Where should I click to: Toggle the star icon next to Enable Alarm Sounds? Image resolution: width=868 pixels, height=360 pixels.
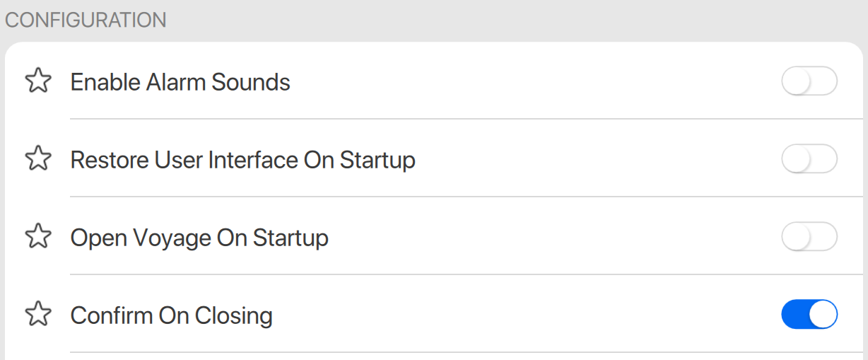click(x=38, y=81)
